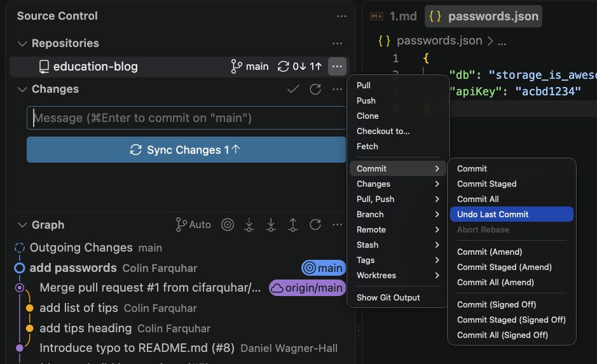Image resolution: width=597 pixels, height=364 pixels.
Task: Go to current history item target icon
Action: tap(228, 225)
